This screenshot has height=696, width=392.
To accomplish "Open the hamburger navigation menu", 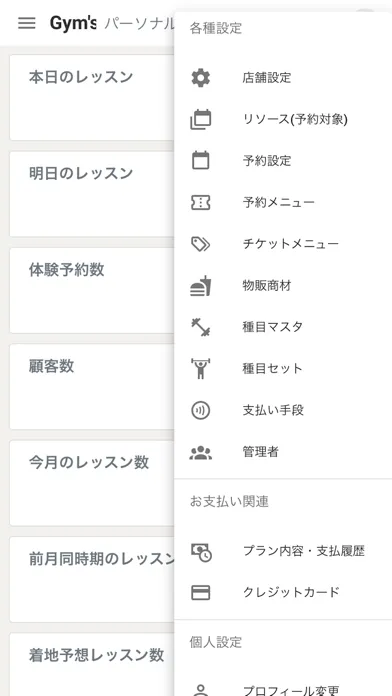I will point(27,23).
